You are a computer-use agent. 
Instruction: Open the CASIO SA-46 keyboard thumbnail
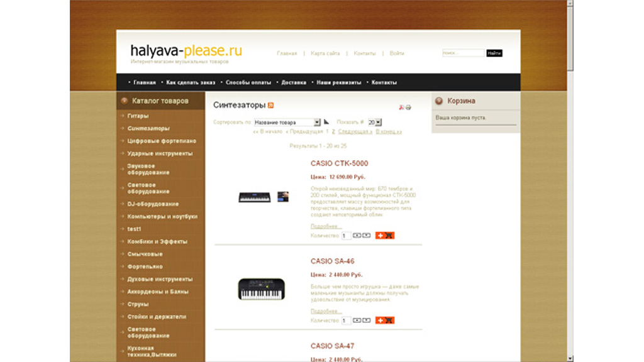point(261,289)
